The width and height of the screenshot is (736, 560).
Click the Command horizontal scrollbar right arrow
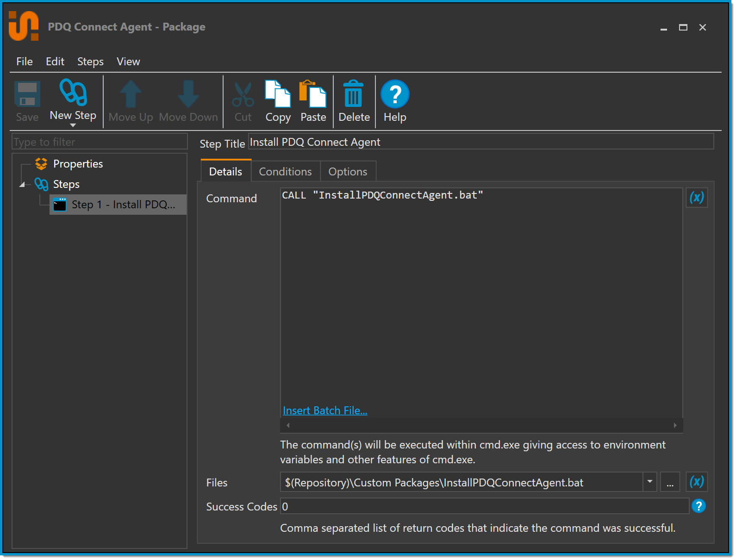tap(675, 425)
